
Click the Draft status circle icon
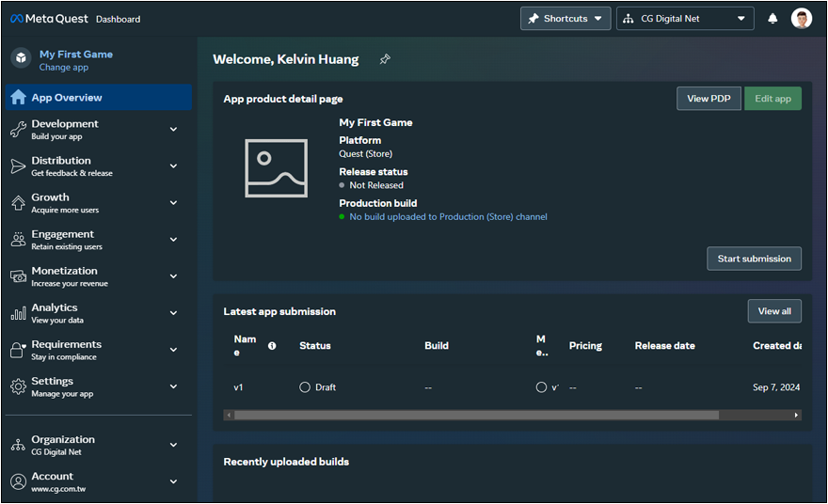(305, 387)
